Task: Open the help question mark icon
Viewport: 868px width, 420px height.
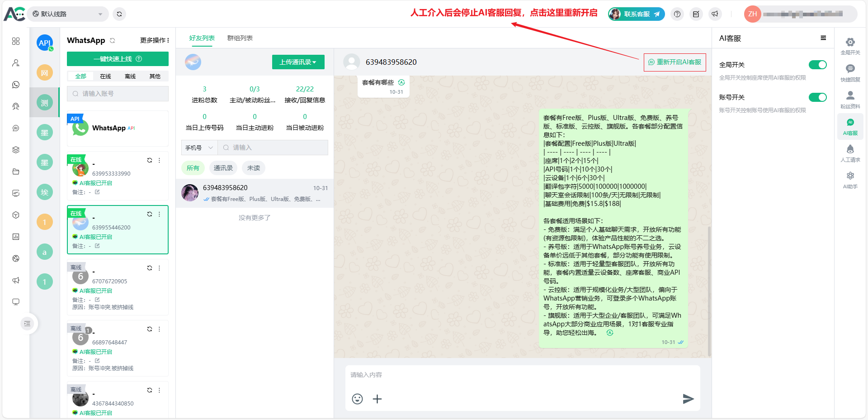Action: pos(677,14)
